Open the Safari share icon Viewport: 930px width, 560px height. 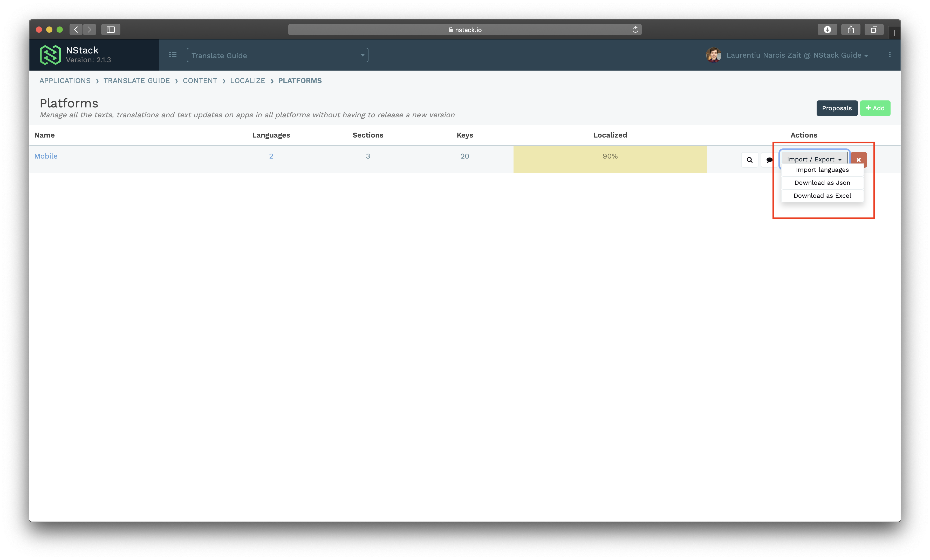(x=850, y=29)
